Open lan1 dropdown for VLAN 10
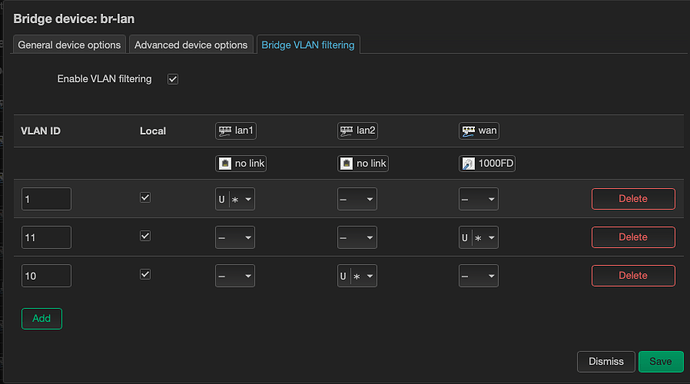690x384 pixels. click(x=235, y=276)
